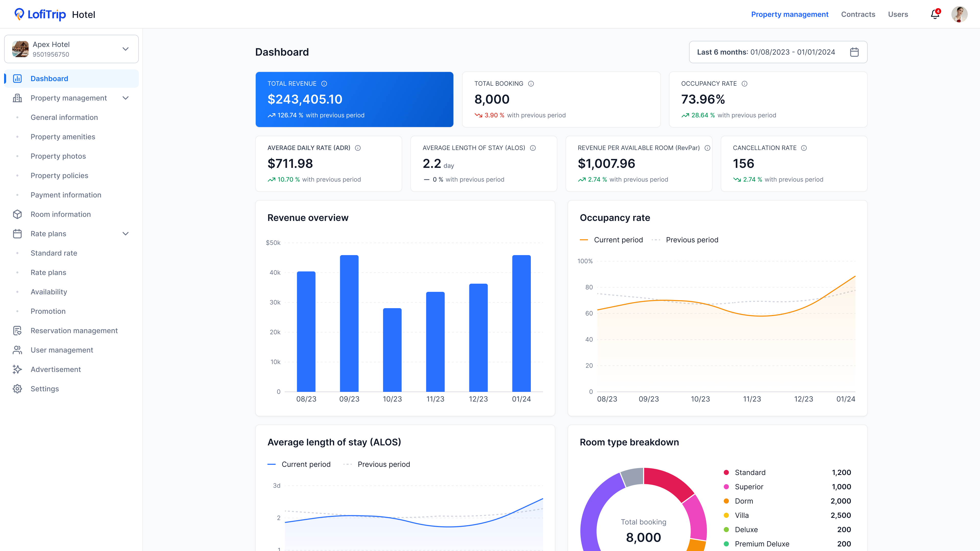Screen dimensions: 980x551
Task: Click the Deluxe green legend dot
Action: point(726,530)
